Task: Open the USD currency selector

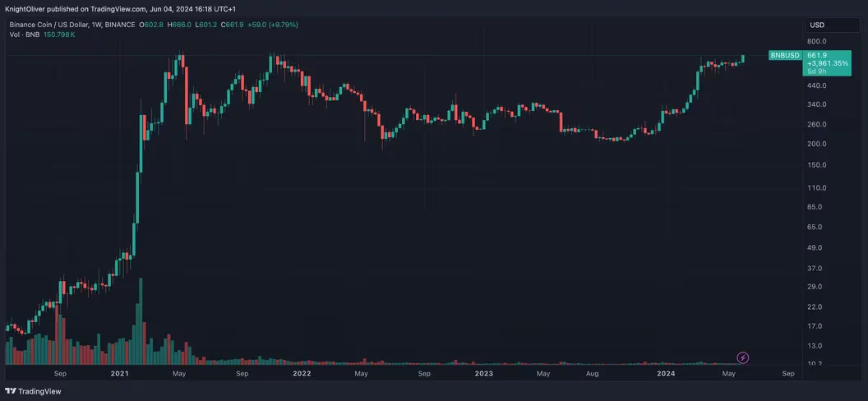Action: click(824, 25)
